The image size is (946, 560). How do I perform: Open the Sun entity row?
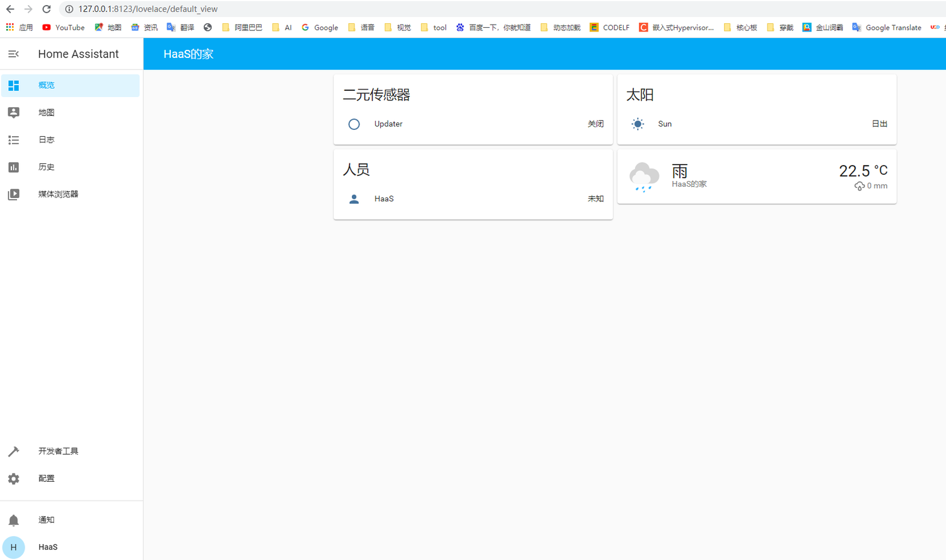click(x=665, y=124)
